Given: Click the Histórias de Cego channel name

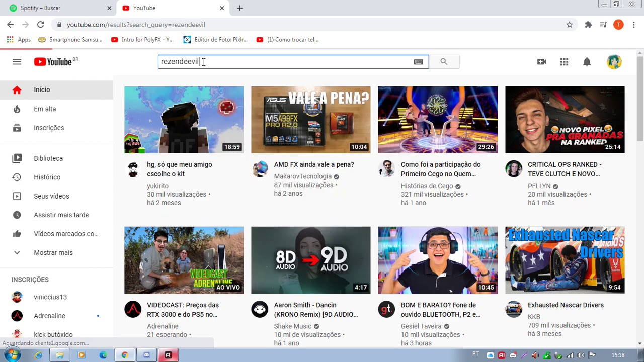Looking at the screenshot, I should 427,186.
